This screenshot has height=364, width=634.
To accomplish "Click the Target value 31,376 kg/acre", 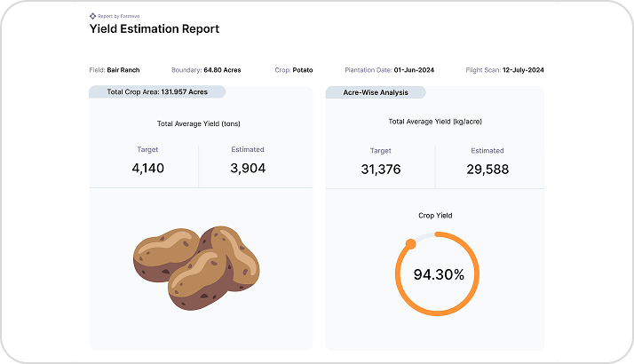I will tap(381, 169).
